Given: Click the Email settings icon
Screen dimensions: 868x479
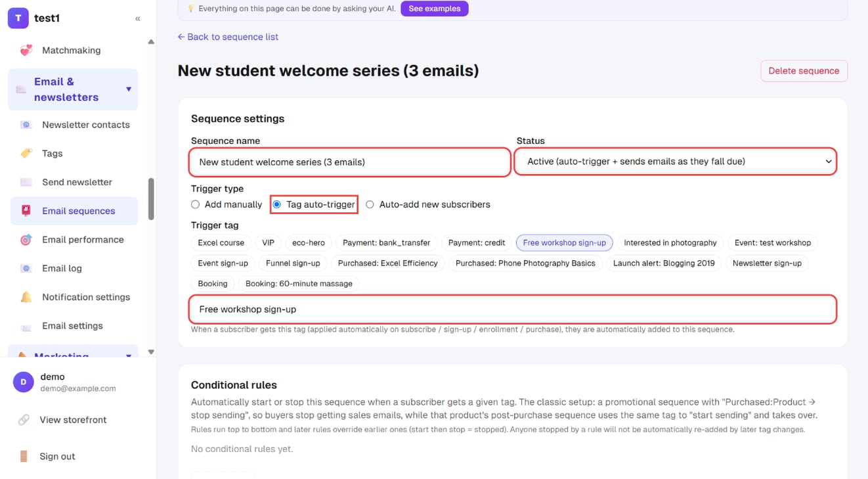Looking at the screenshot, I should click(26, 326).
